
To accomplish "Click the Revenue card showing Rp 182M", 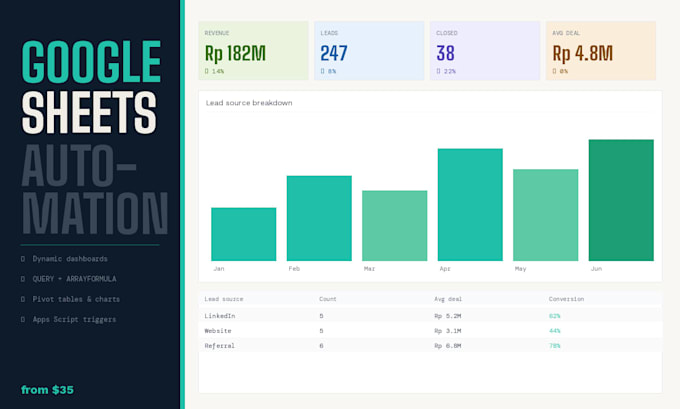I will 253,51.
